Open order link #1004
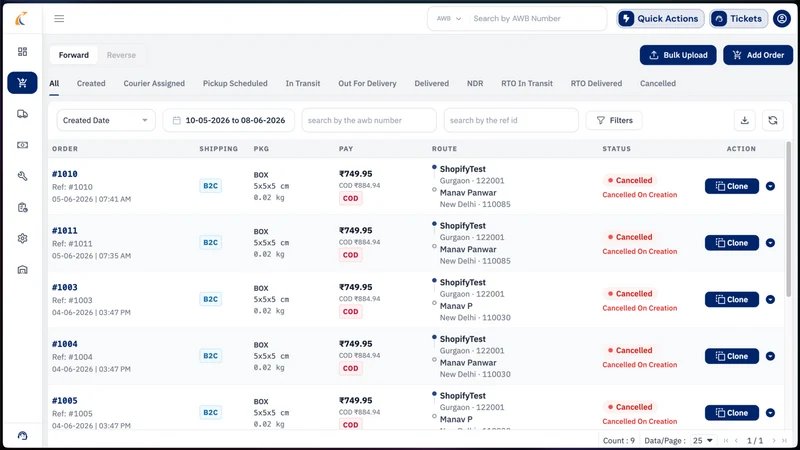Viewport: 800px width, 450px height. pyautogui.click(x=65, y=344)
